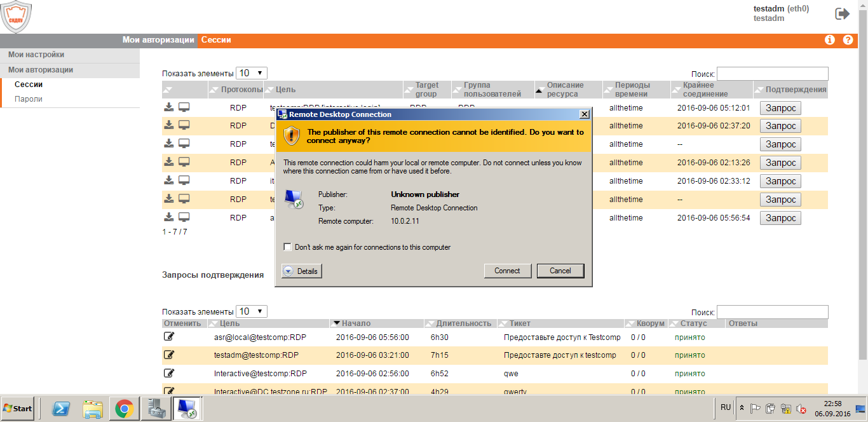Viewport: 868px width, 422px height.
Task: Click Запрос button for 02:13:26 row
Action: click(780, 163)
